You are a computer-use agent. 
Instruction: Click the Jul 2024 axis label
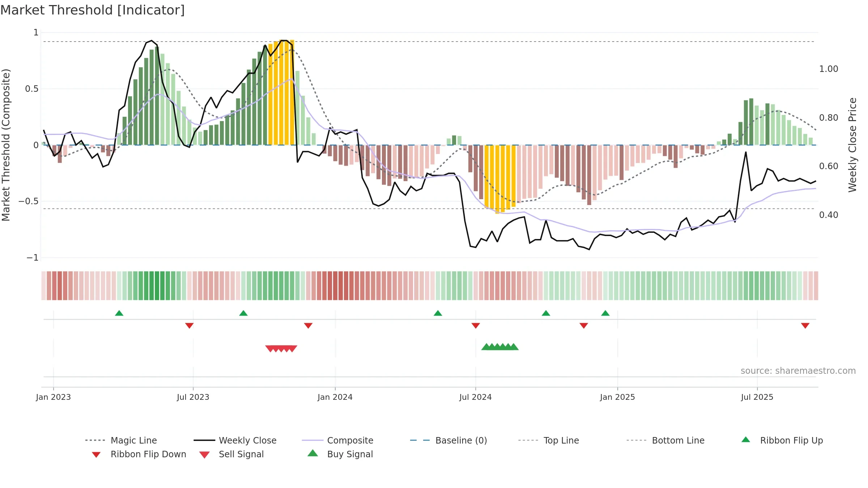(x=476, y=397)
